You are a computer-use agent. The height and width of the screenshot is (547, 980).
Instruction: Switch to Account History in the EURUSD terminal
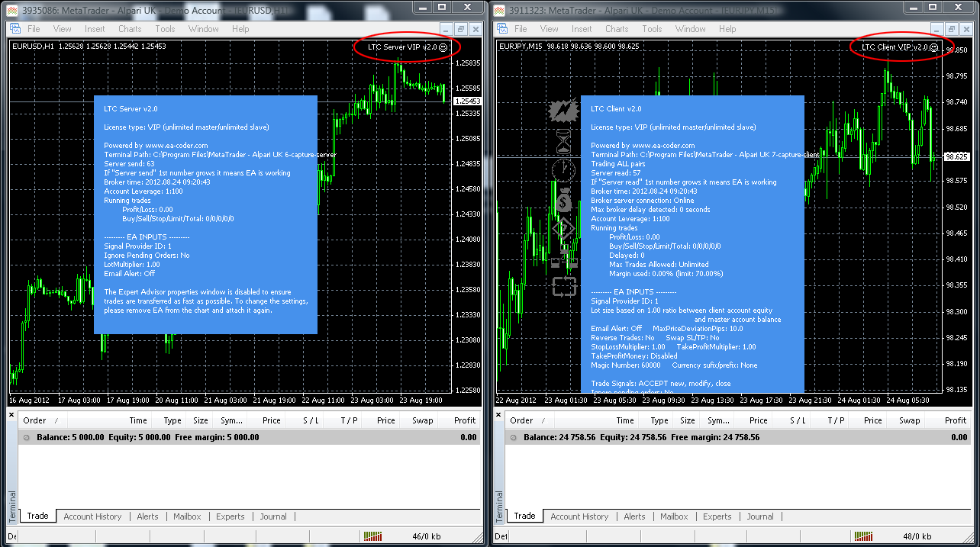[92, 516]
